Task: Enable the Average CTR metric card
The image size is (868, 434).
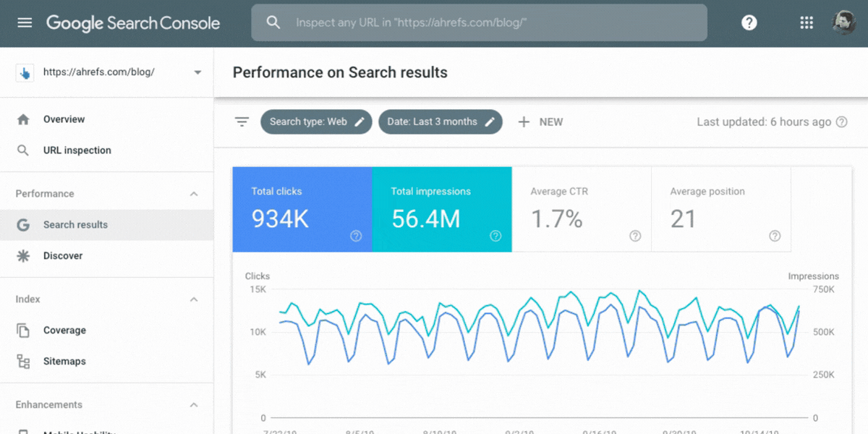Action: [x=582, y=210]
